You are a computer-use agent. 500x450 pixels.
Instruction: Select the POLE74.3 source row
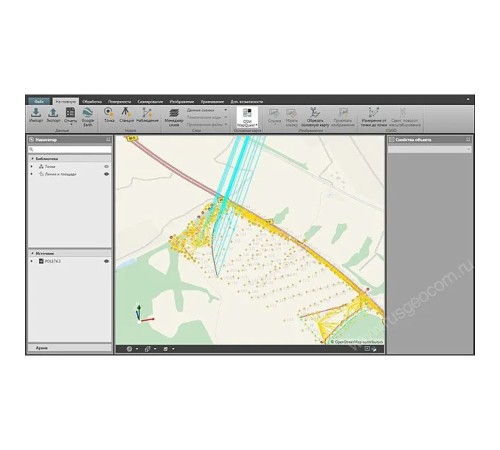click(x=70, y=261)
